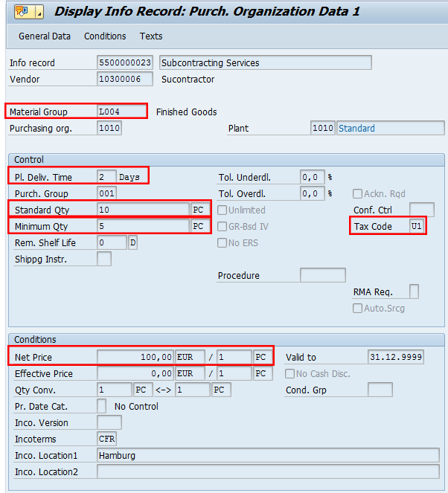Select the Procedure input field

[323, 275]
